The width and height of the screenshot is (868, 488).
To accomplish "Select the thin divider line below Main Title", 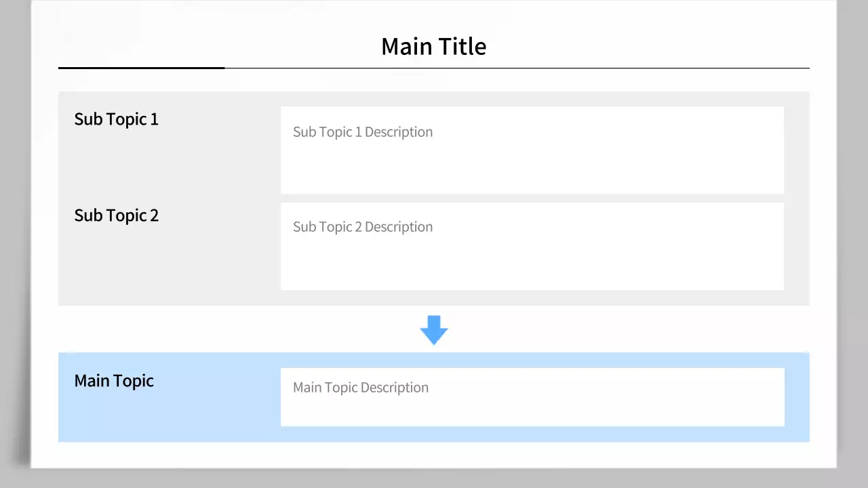I will 515,68.
